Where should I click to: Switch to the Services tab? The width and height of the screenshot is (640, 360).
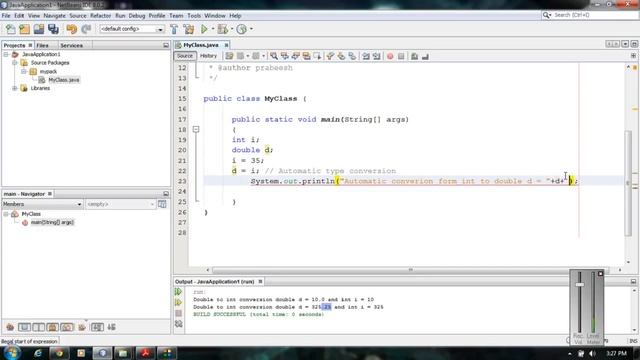[x=71, y=45]
